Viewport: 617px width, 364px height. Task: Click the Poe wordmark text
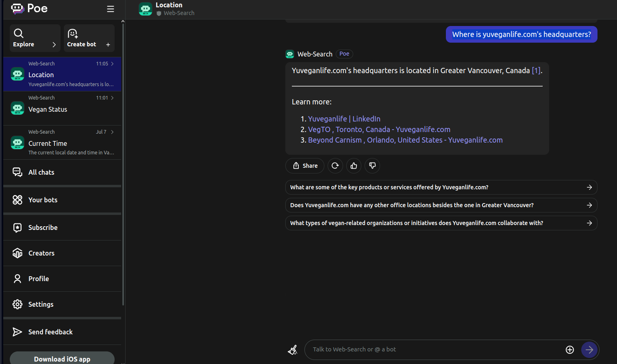point(37,9)
